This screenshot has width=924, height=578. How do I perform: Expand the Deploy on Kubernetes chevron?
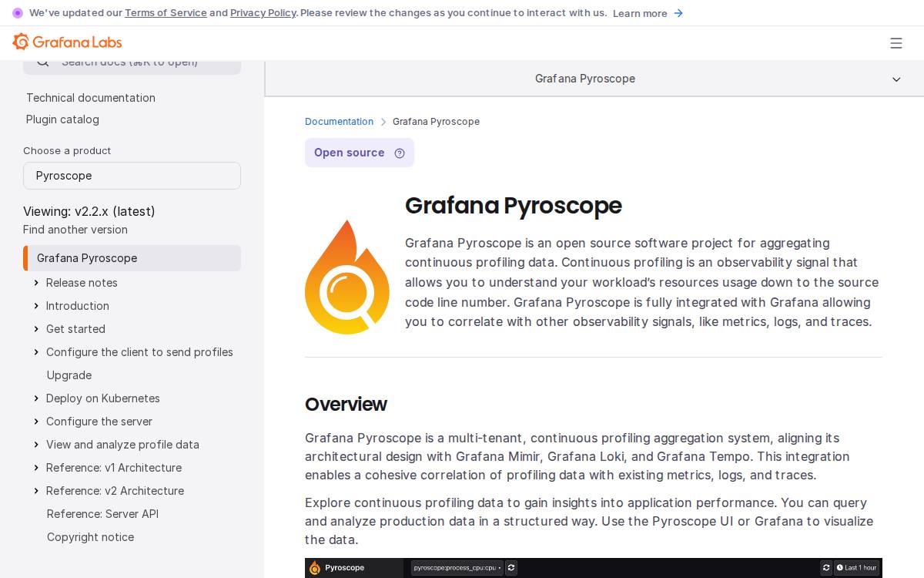pyautogui.click(x=36, y=398)
